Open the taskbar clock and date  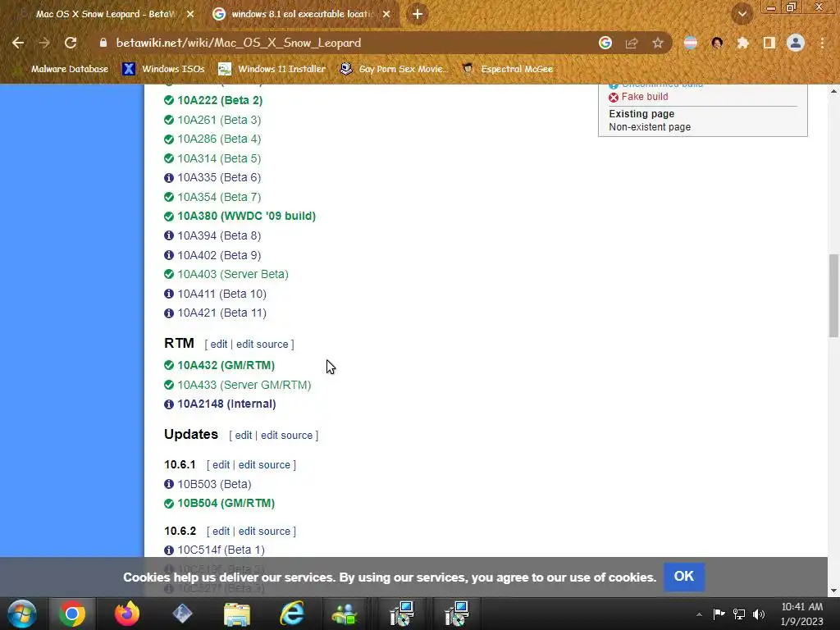(802, 614)
